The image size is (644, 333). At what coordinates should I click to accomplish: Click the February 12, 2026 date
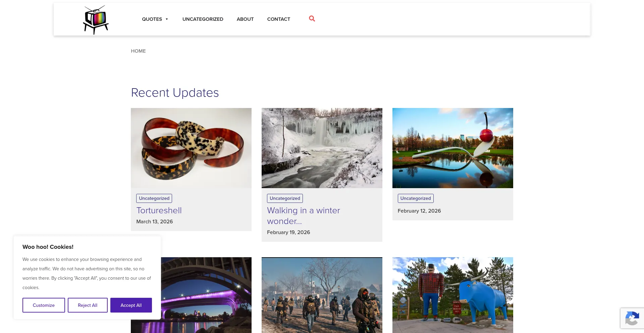point(419,211)
